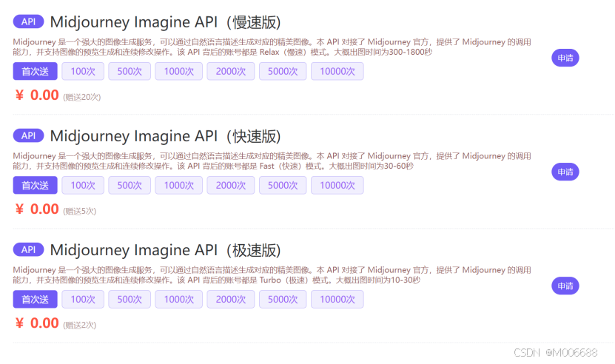This screenshot has width=615, height=364.
Task: Click 申请 button for 极速版 API
Action: click(x=565, y=286)
